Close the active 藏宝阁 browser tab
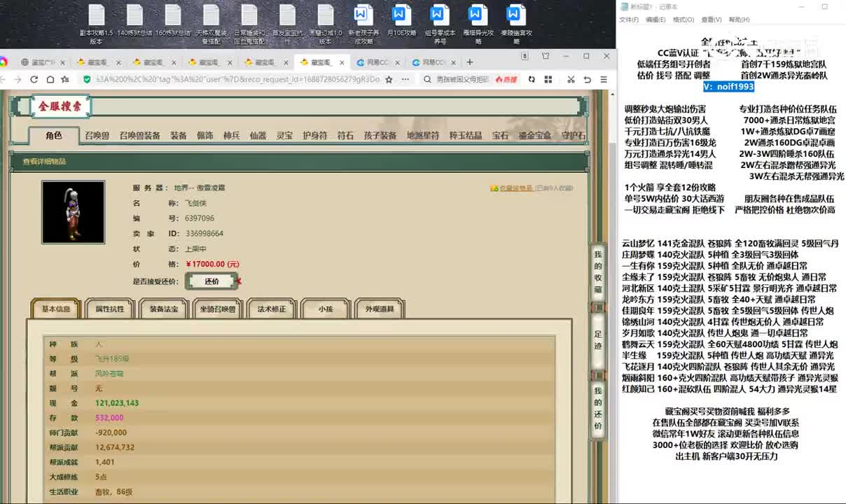This screenshot has height=504, width=846. click(x=342, y=62)
